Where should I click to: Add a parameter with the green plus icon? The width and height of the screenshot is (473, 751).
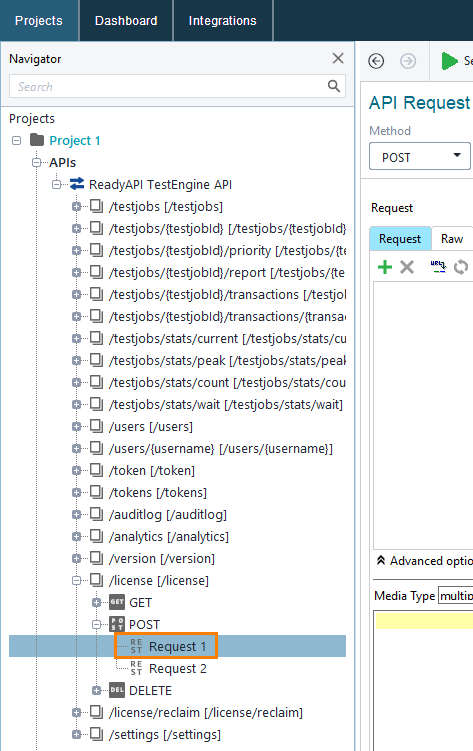pyautogui.click(x=385, y=267)
